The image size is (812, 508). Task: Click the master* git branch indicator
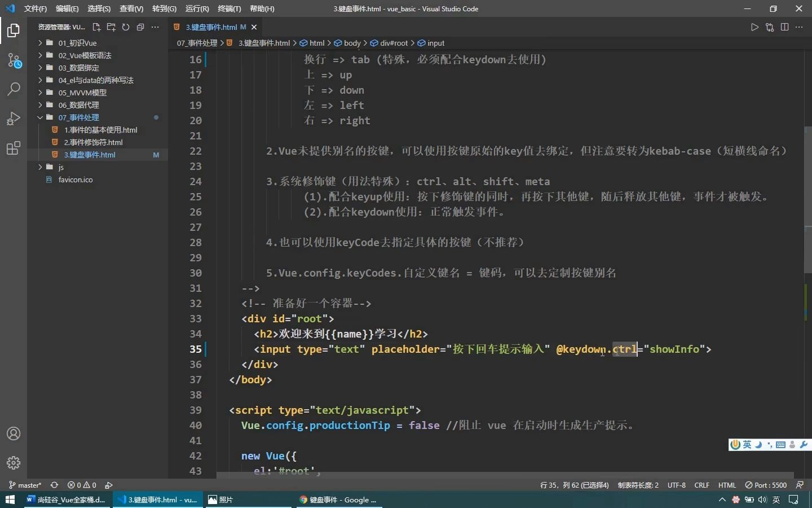tap(25, 485)
